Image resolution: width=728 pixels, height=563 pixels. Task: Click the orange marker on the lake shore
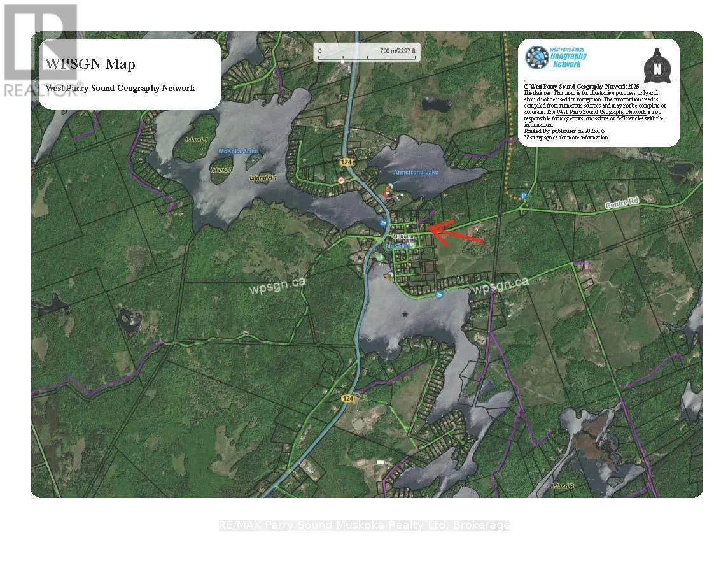pos(388,276)
